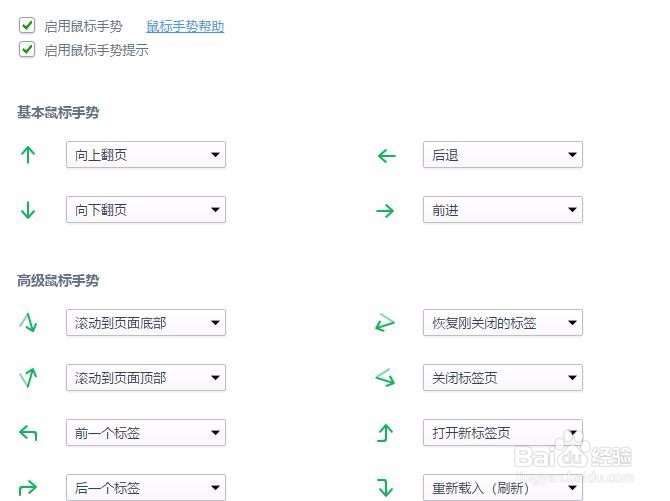Click the right arrow gesture icon

[x=386, y=210]
